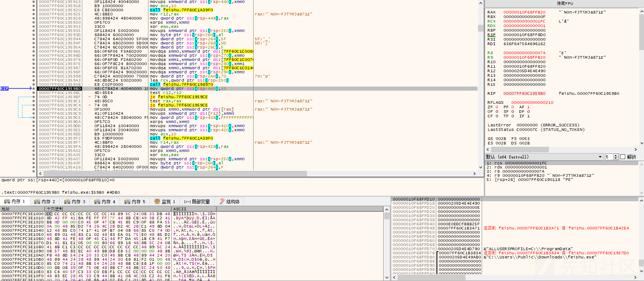Click register panel scroll up arrow
This screenshot has height=281, width=644.
641,12
